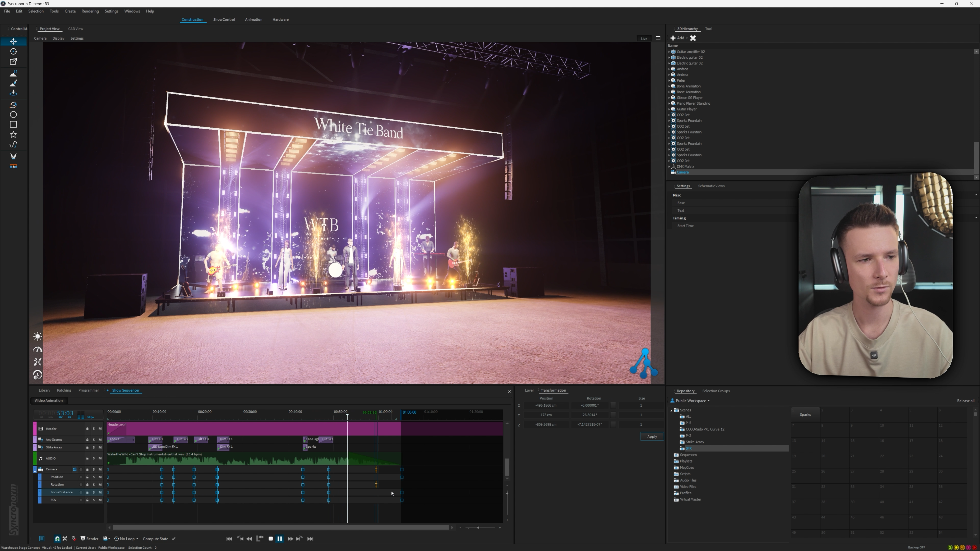Open the Rendering menu

point(90,11)
